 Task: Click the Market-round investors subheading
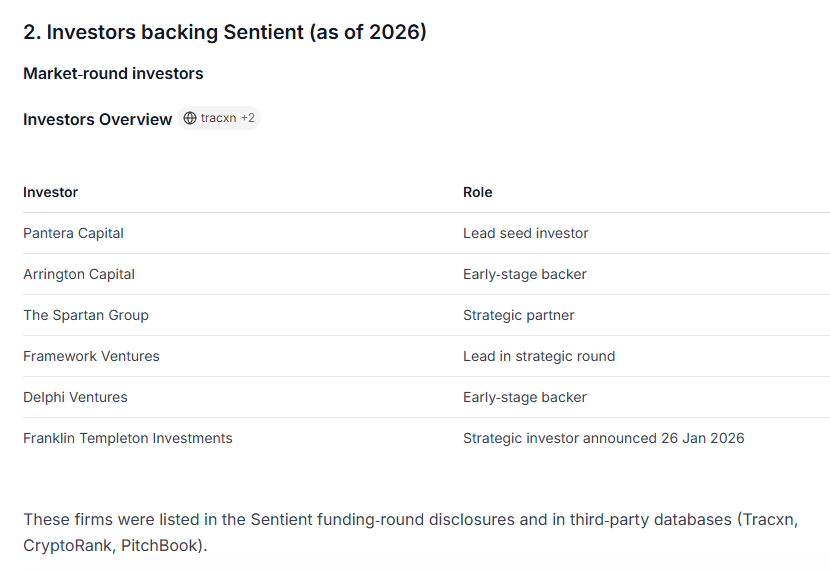113,74
